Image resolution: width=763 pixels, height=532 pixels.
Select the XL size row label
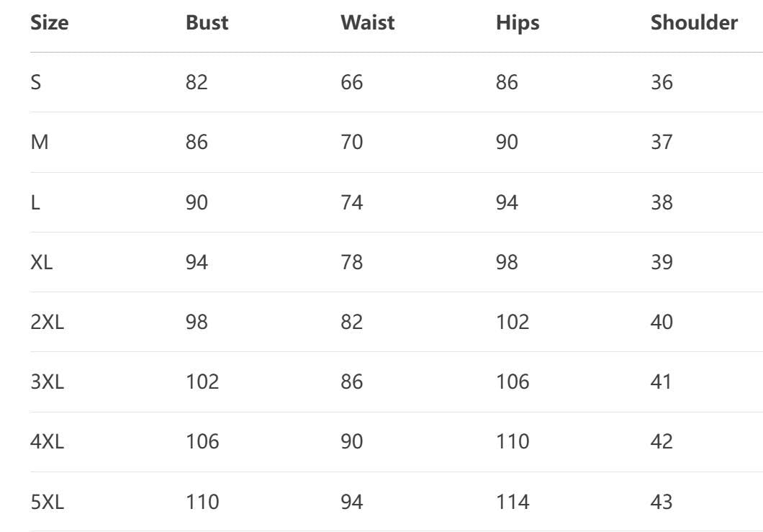click(42, 262)
